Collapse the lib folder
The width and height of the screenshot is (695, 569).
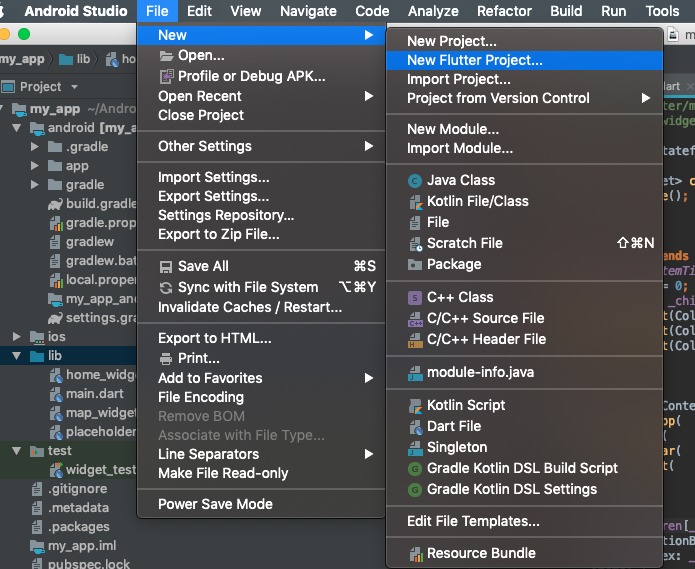pos(17,356)
